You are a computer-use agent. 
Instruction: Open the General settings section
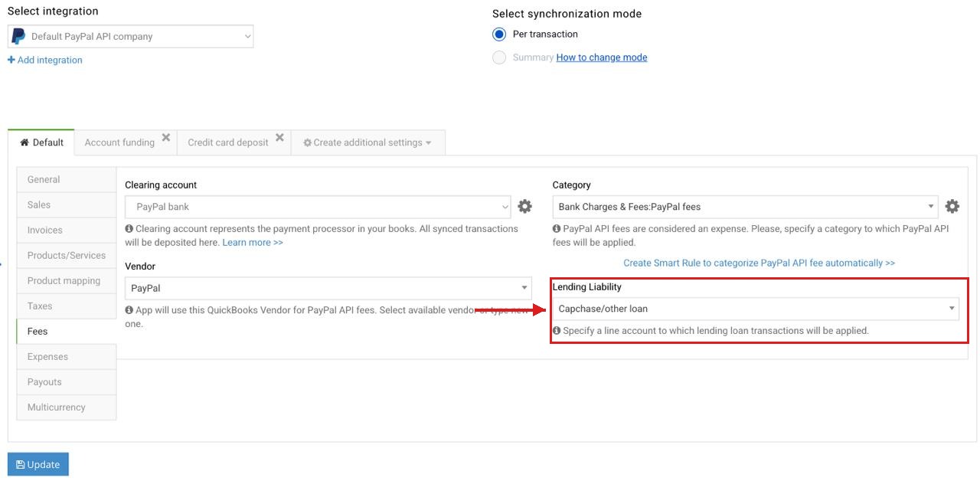click(67, 179)
